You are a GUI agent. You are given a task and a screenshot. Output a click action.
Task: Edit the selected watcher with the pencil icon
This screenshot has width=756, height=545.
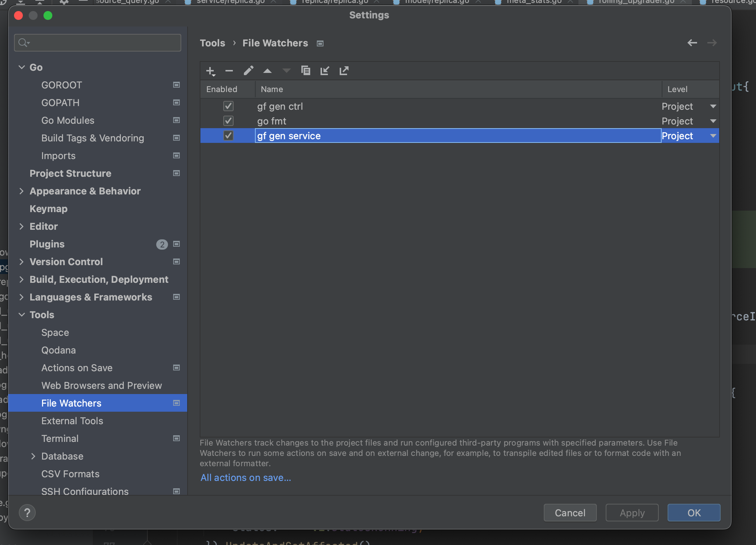pyautogui.click(x=248, y=71)
